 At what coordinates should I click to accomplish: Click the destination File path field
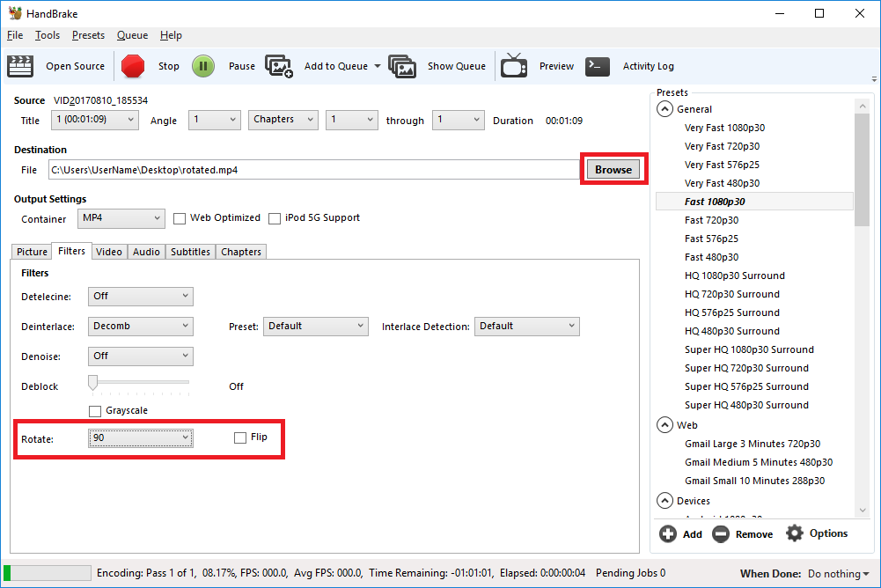tap(312, 170)
